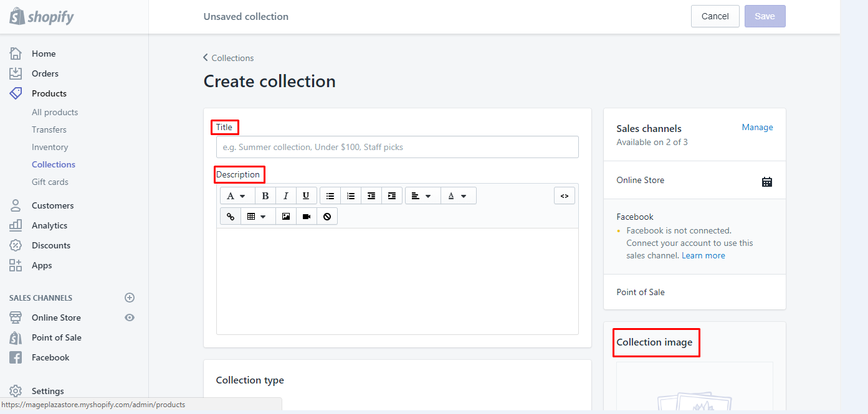
Task: Open the Gift cards submenu item
Action: (50, 182)
